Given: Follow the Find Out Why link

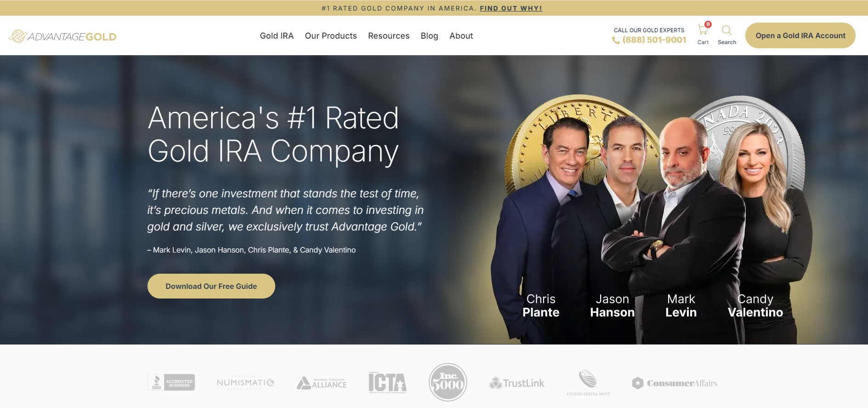Looking at the screenshot, I should (x=511, y=8).
